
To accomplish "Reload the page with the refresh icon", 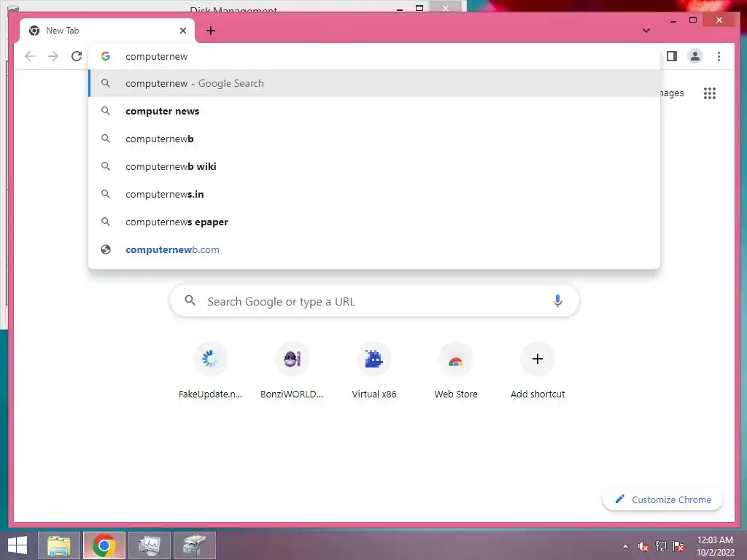I will point(76,56).
